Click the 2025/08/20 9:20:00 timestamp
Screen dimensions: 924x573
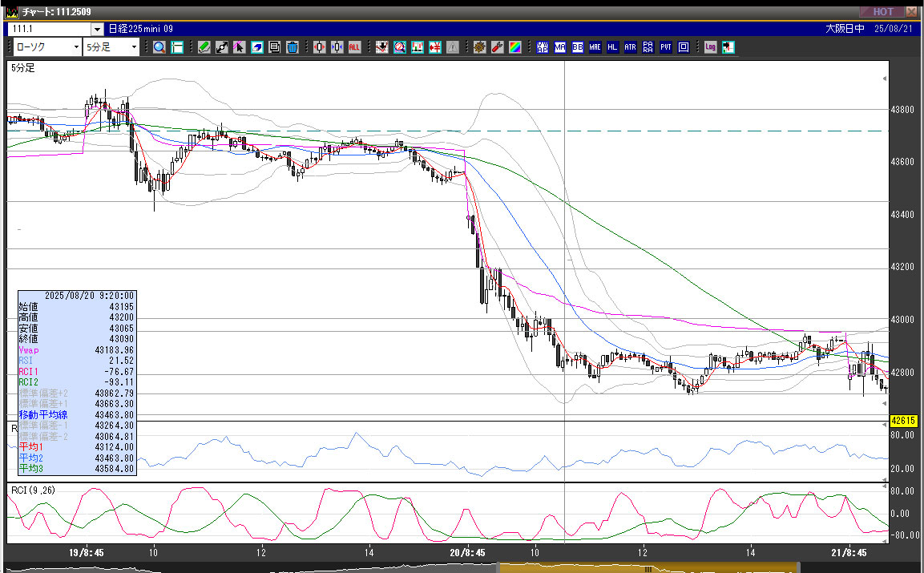pyautogui.click(x=89, y=296)
